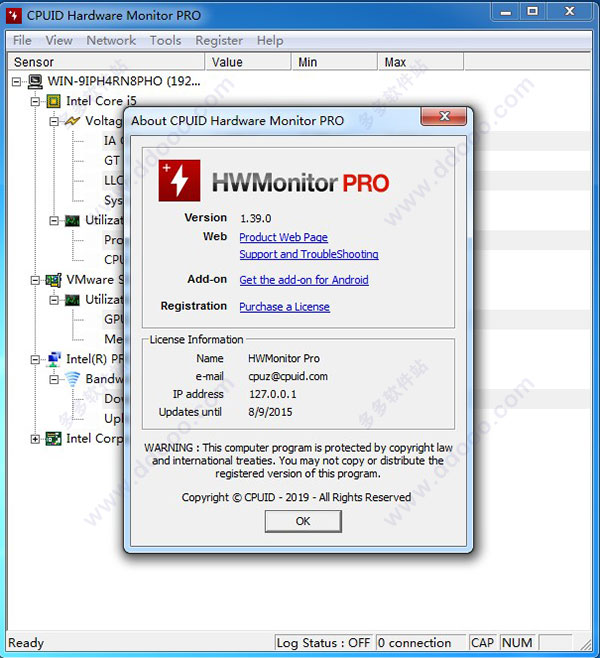Collapse Utilization node under Intel Core i5
The width and height of the screenshot is (600, 658).
pyautogui.click(x=54, y=220)
